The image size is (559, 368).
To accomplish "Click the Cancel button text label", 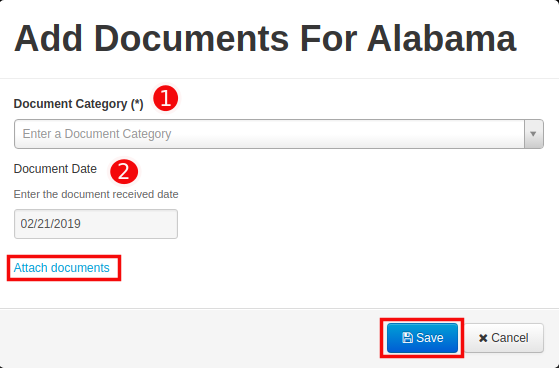I will [510, 338].
